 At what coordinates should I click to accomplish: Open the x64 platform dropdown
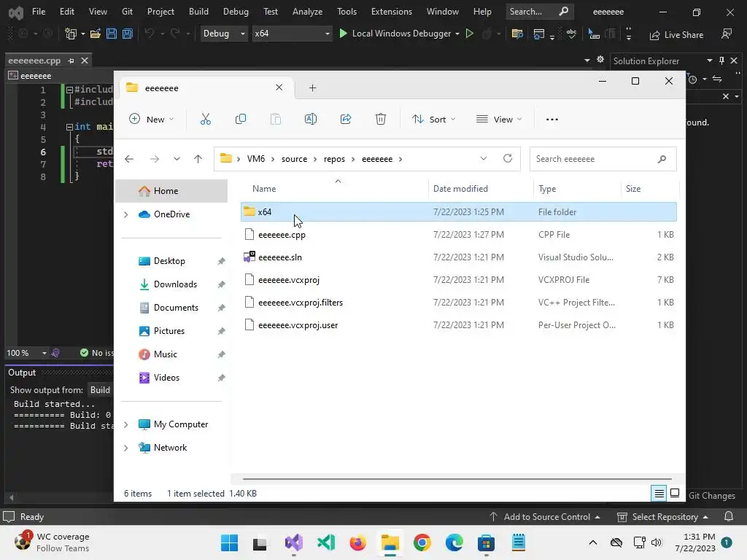click(x=292, y=34)
